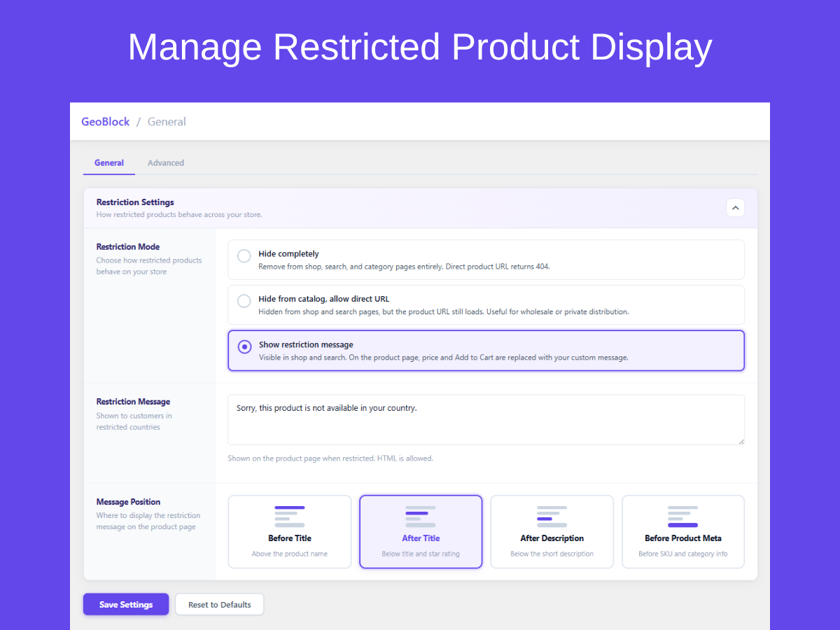The image size is (840, 630).
Task: Click the Restriction Message label
Action: (x=133, y=402)
